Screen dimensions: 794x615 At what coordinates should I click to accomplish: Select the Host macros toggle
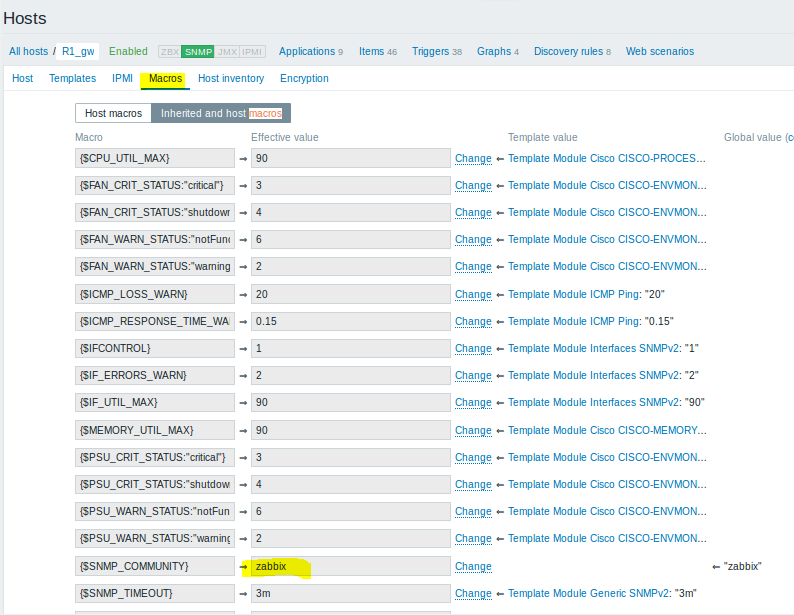[x=113, y=113]
